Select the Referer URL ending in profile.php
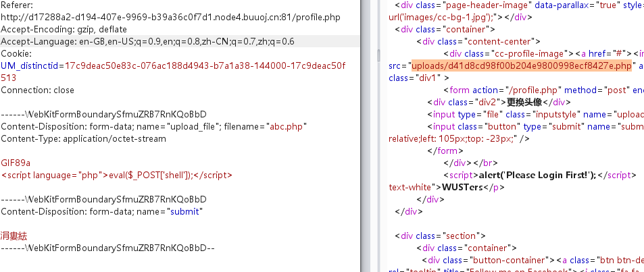This screenshot has height=272, width=644. click(x=170, y=18)
